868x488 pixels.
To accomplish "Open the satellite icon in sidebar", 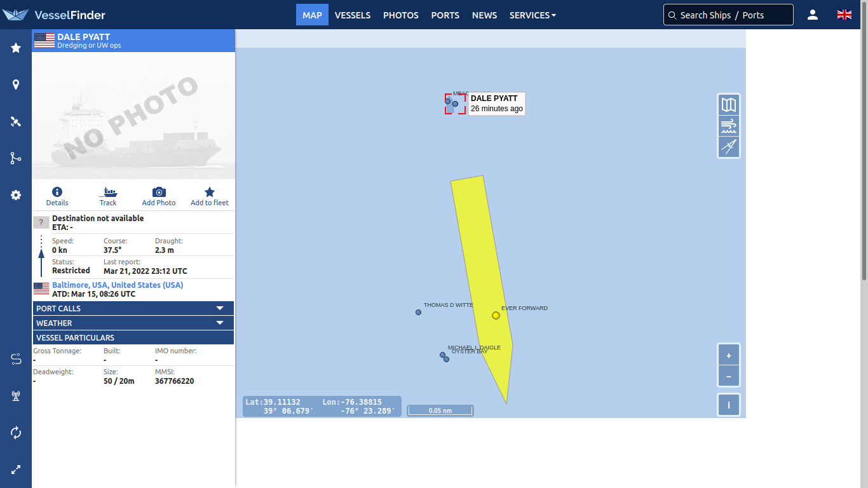I will (x=16, y=121).
